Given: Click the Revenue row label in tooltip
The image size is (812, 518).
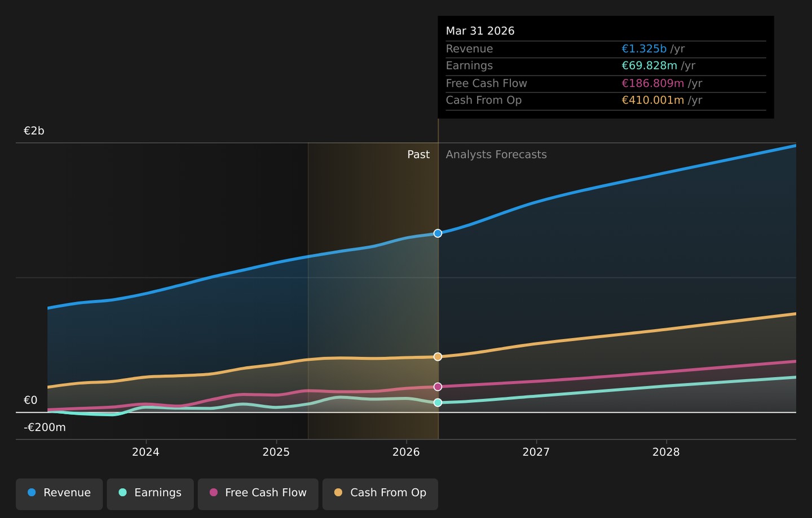Looking at the screenshot, I should (469, 49).
